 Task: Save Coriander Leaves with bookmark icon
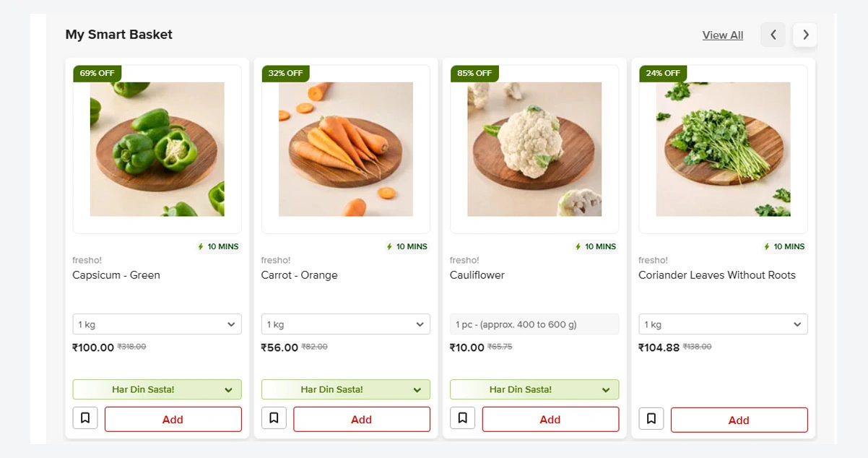click(651, 418)
